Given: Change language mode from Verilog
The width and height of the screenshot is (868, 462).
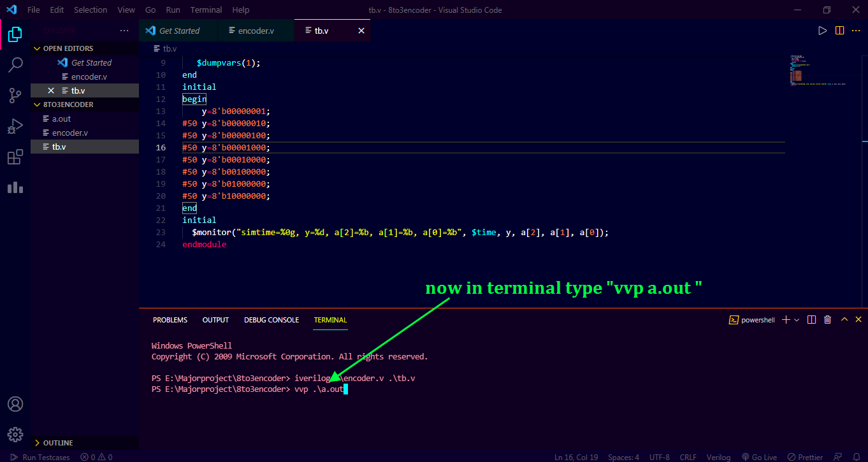Looking at the screenshot, I should [718, 457].
